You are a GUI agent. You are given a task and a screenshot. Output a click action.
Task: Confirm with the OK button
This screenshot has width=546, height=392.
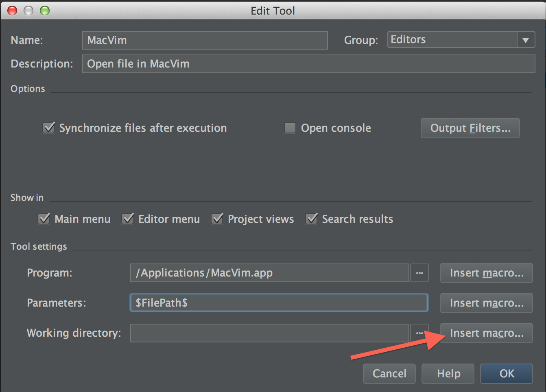[507, 374]
